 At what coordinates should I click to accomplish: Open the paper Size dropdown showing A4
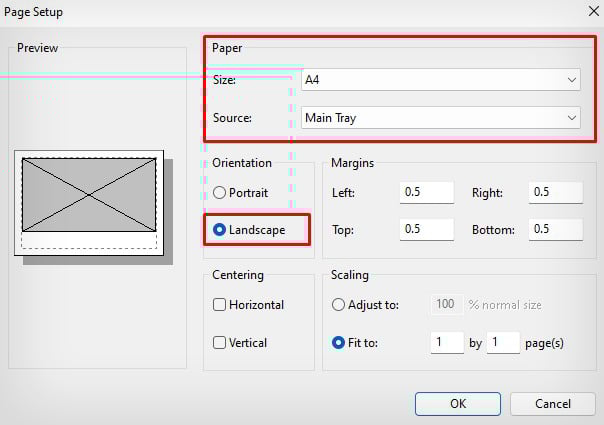(x=441, y=80)
